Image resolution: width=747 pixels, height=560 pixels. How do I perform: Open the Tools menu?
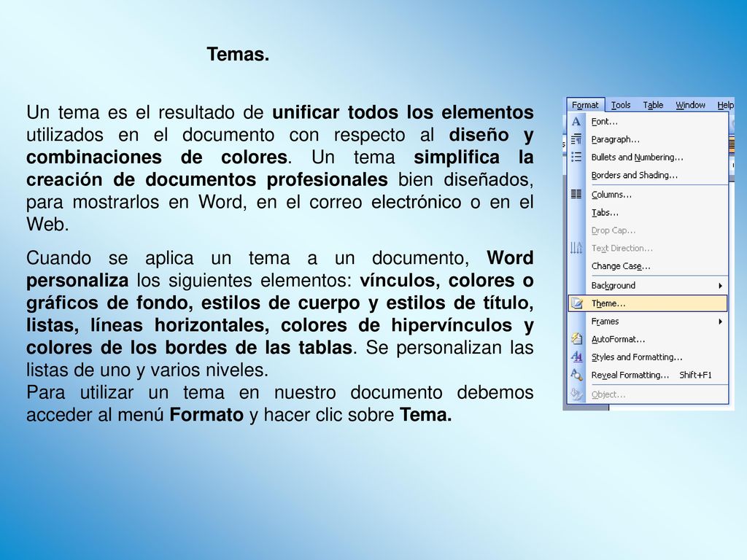tap(621, 105)
